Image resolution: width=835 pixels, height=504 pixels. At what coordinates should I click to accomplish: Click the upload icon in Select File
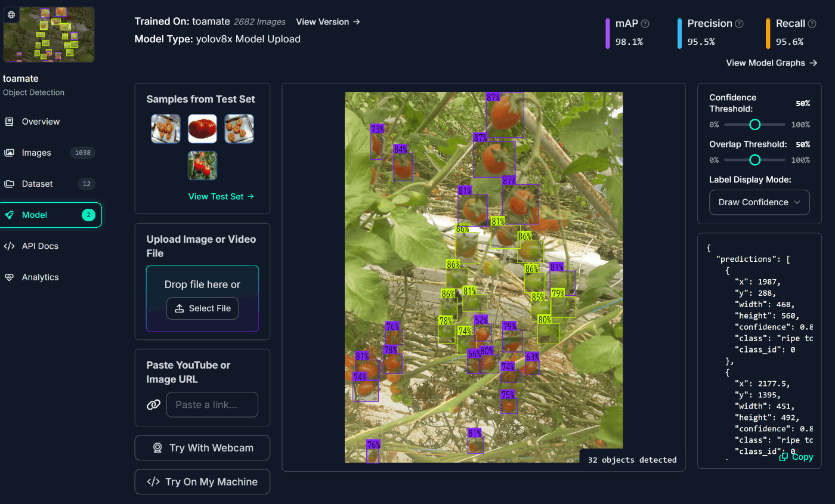[x=180, y=308]
